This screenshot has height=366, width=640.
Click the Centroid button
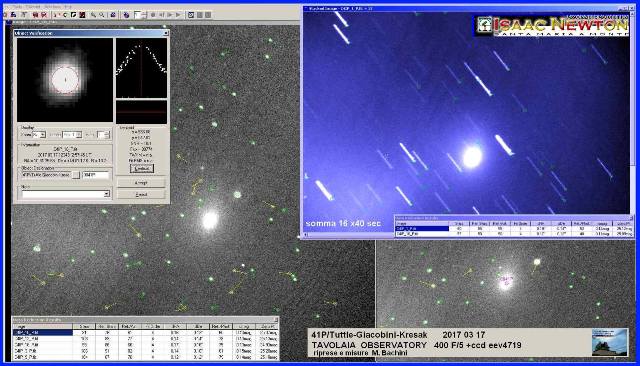[142, 169]
